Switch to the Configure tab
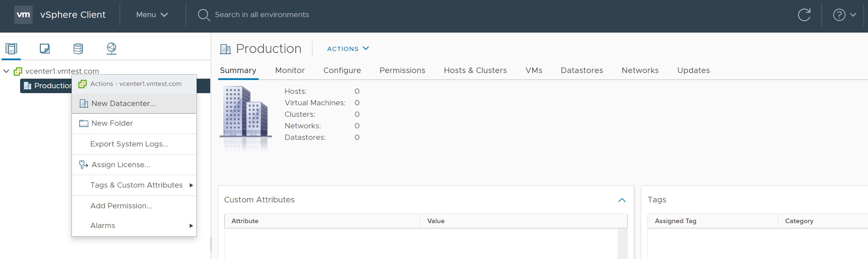 pos(342,70)
